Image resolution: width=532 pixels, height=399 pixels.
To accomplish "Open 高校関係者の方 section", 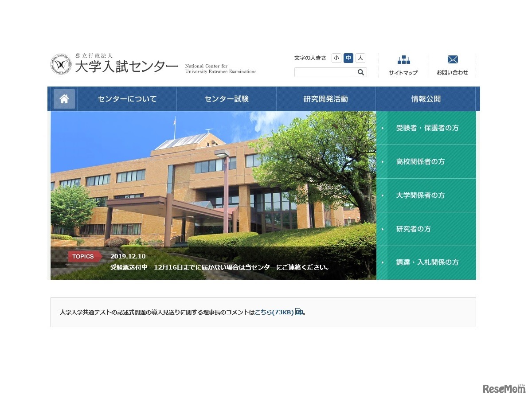I will (x=426, y=162).
